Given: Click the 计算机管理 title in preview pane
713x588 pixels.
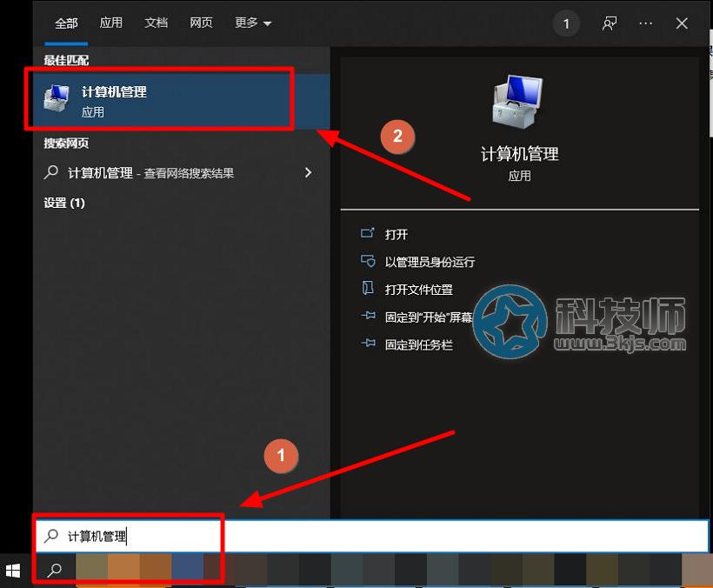Looking at the screenshot, I should 519,154.
